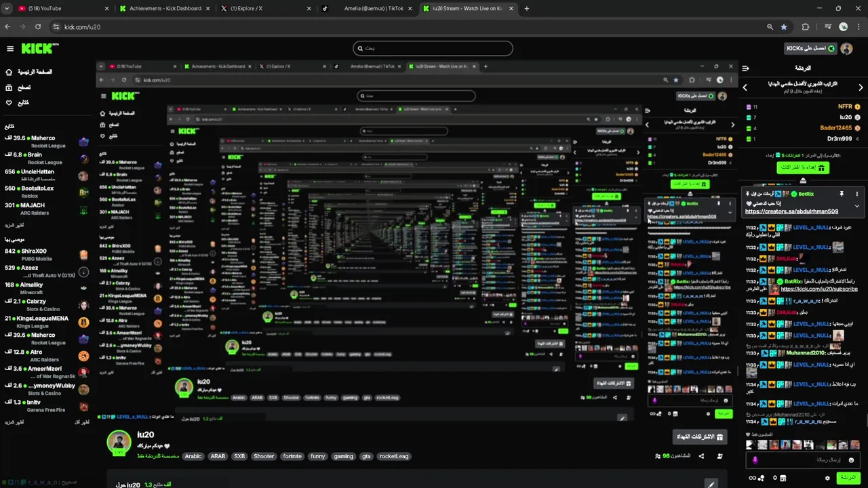Go to previous leaderboard with left chevron

pos(745,87)
